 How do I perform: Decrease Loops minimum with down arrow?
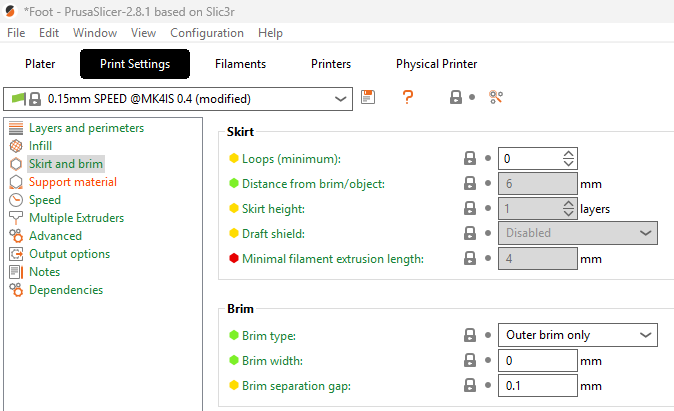point(568,163)
